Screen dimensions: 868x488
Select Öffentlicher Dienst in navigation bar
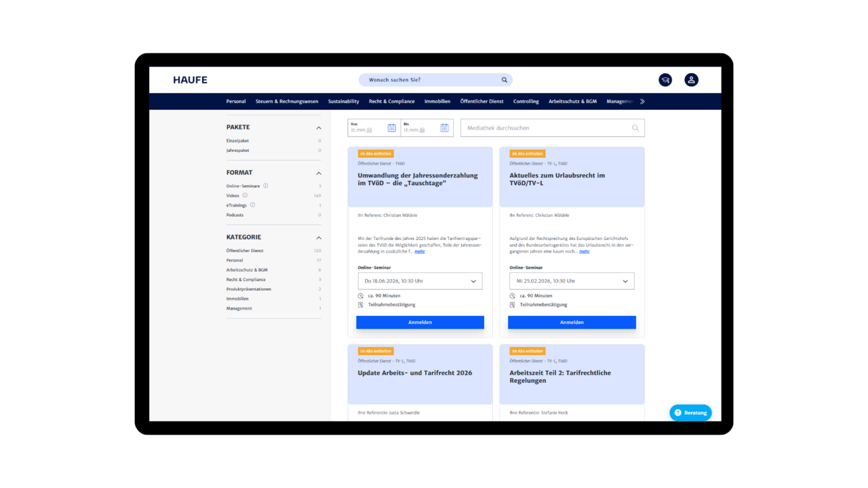coord(481,102)
